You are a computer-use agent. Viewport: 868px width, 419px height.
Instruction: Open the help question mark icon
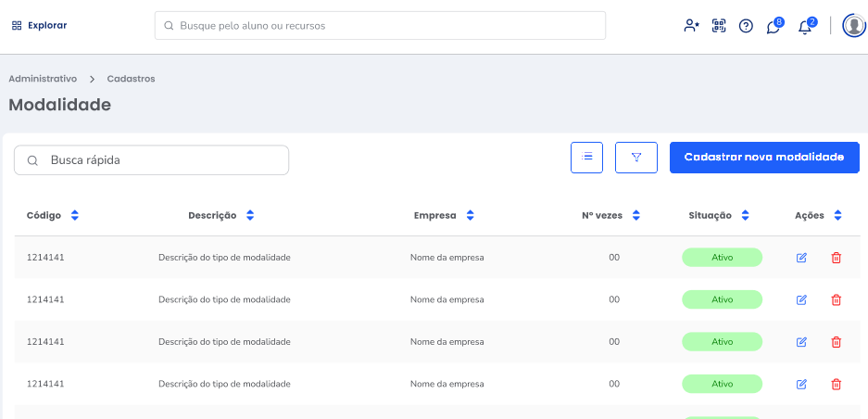coord(746,26)
